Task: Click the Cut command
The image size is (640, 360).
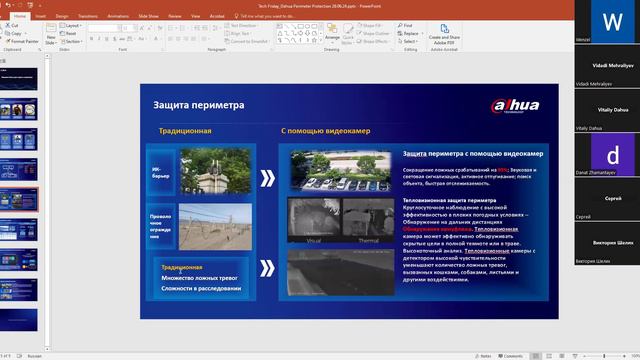Action: pos(12,25)
